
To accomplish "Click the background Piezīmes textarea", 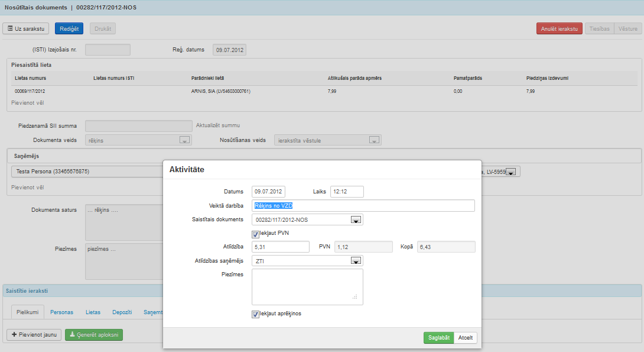I will tap(124, 261).
